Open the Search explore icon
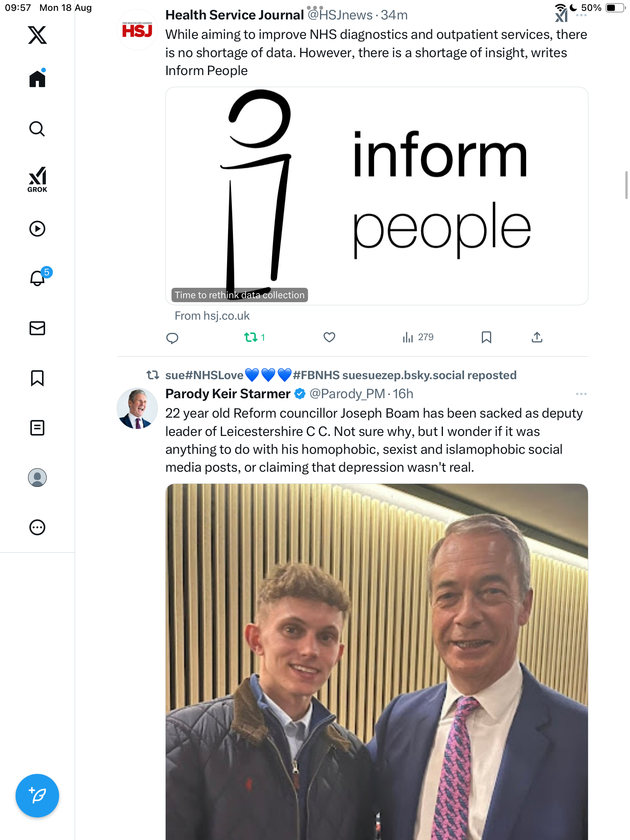Image resolution: width=630 pixels, height=840 pixels. [x=37, y=129]
